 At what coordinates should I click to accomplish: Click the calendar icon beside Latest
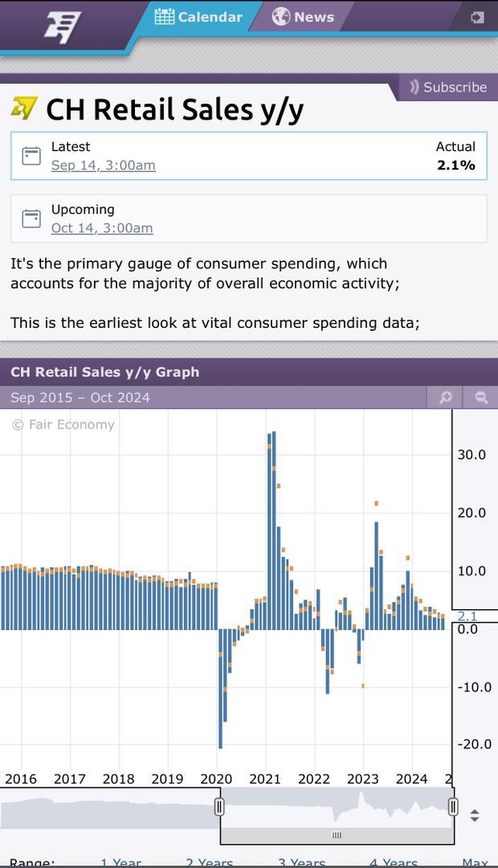(x=31, y=156)
